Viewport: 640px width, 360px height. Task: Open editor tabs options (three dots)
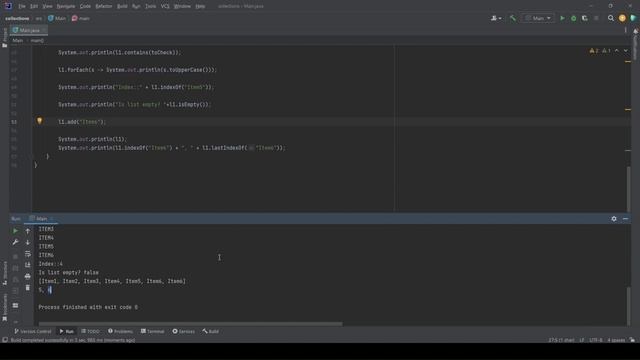[625, 30]
